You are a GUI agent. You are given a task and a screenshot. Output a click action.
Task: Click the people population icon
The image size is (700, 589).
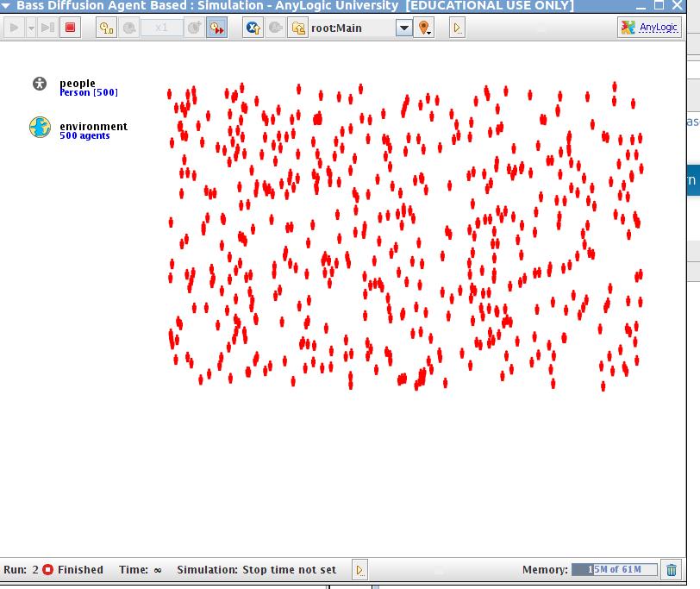click(40, 84)
